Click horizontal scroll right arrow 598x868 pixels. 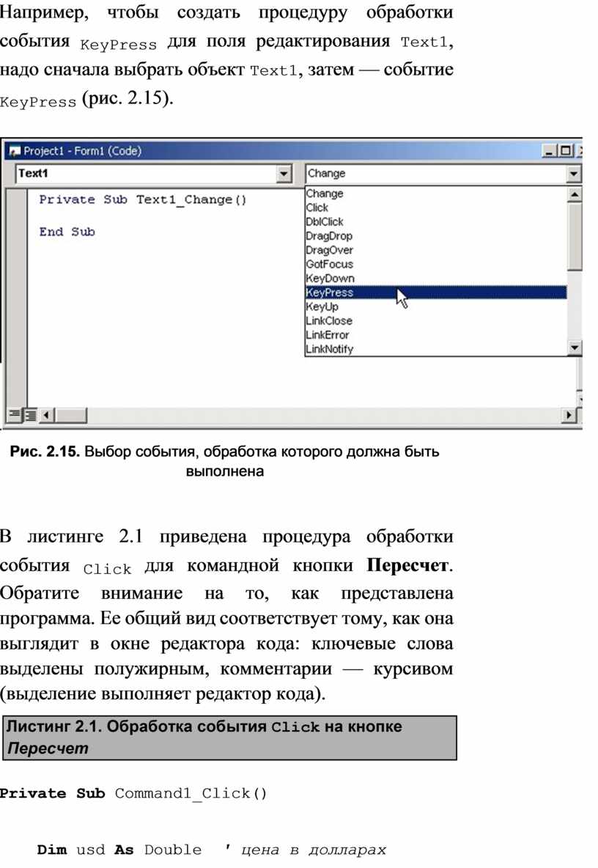coord(568,415)
